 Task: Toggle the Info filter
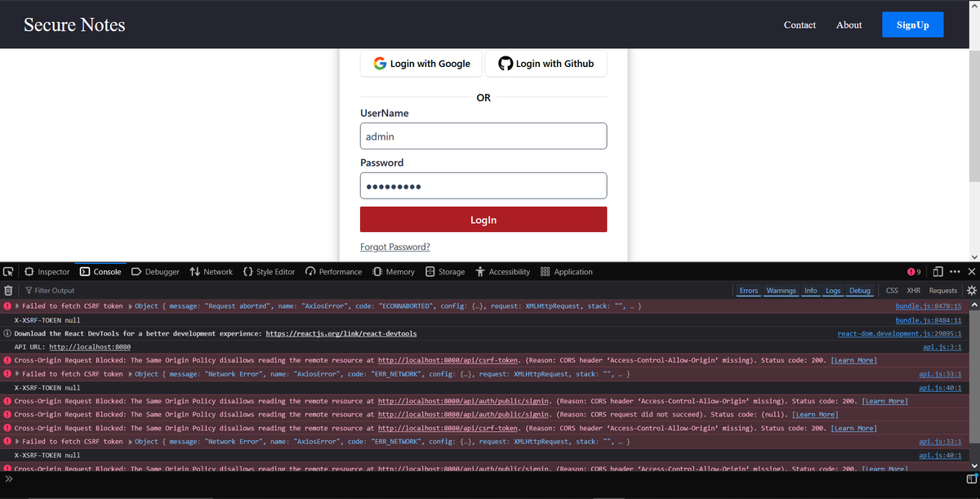pos(811,290)
